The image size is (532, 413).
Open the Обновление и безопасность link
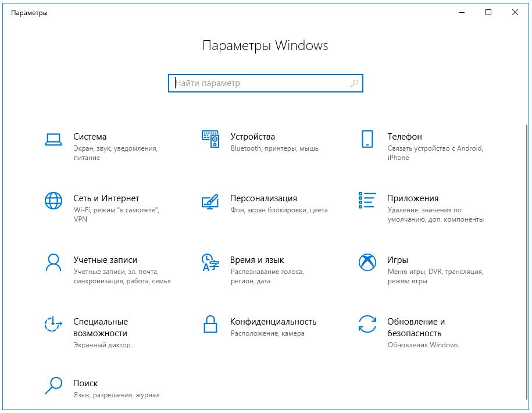tap(416, 327)
